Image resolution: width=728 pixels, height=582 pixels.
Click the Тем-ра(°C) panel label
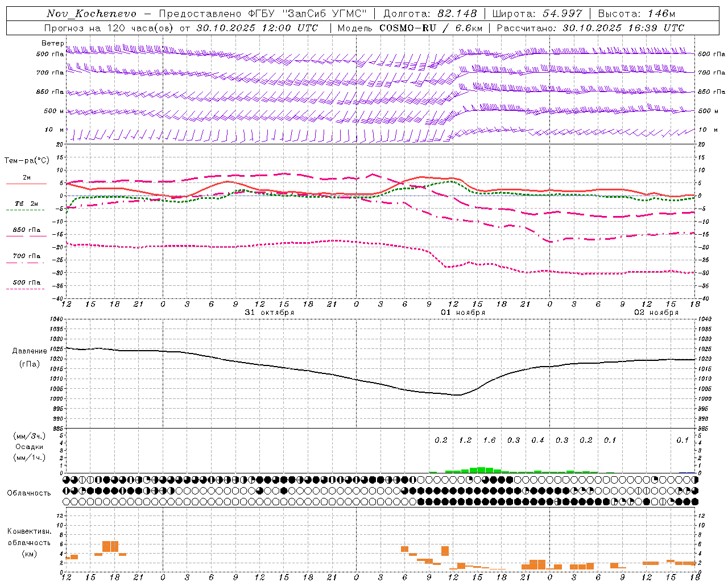27,161
